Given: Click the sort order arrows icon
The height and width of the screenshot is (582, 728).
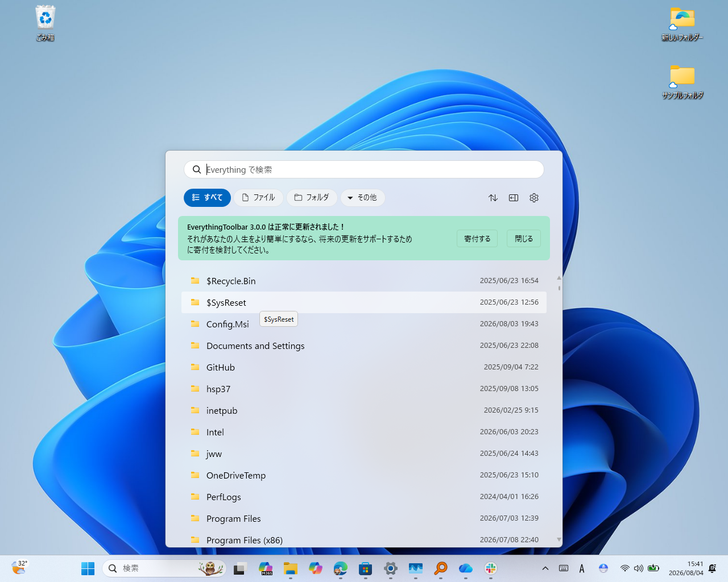Looking at the screenshot, I should pos(493,198).
